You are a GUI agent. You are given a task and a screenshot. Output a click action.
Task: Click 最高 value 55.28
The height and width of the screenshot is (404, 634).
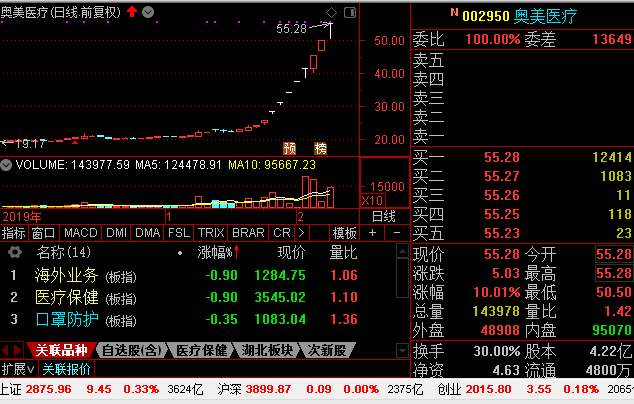point(613,273)
